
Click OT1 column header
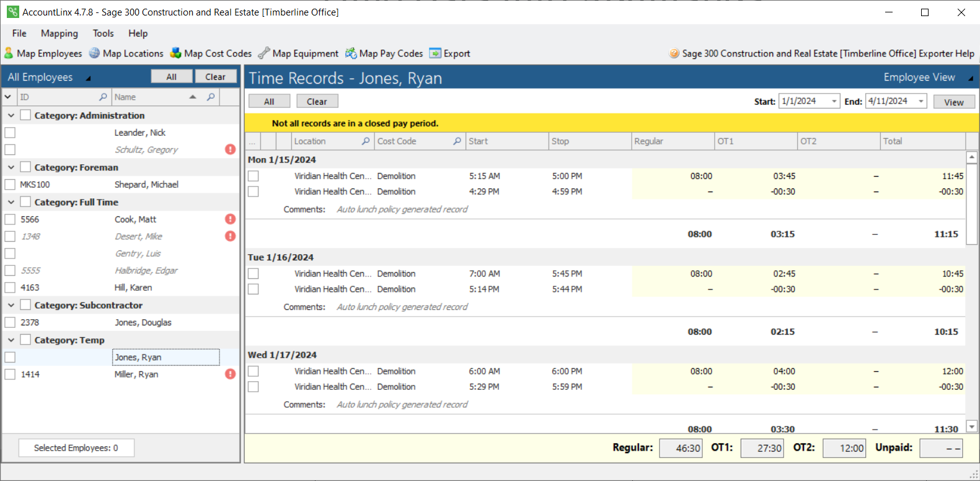click(756, 141)
